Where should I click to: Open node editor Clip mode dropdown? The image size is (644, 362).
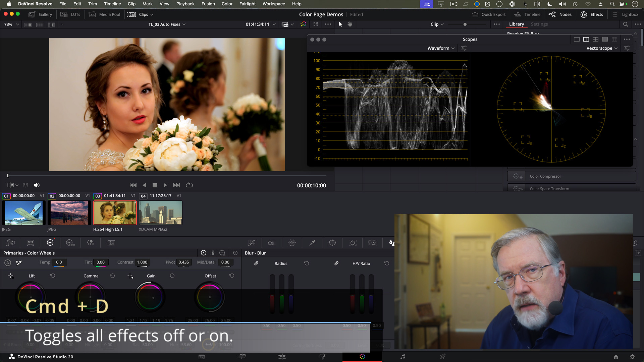pyautogui.click(x=437, y=24)
